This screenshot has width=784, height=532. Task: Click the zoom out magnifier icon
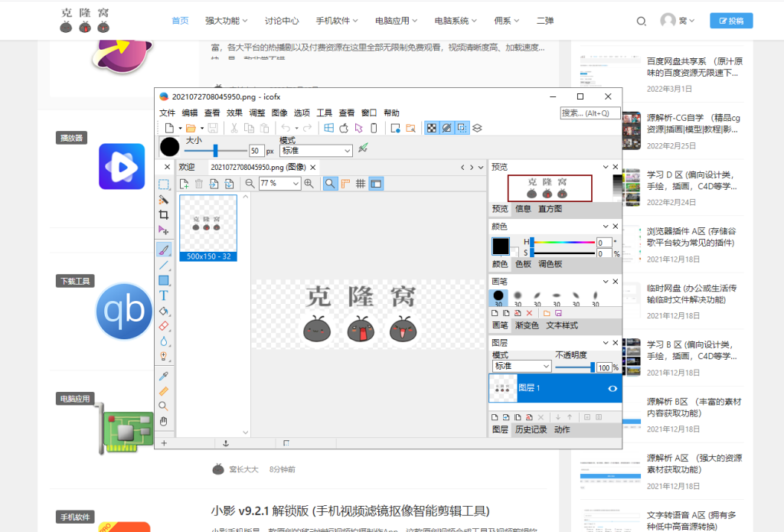point(250,184)
